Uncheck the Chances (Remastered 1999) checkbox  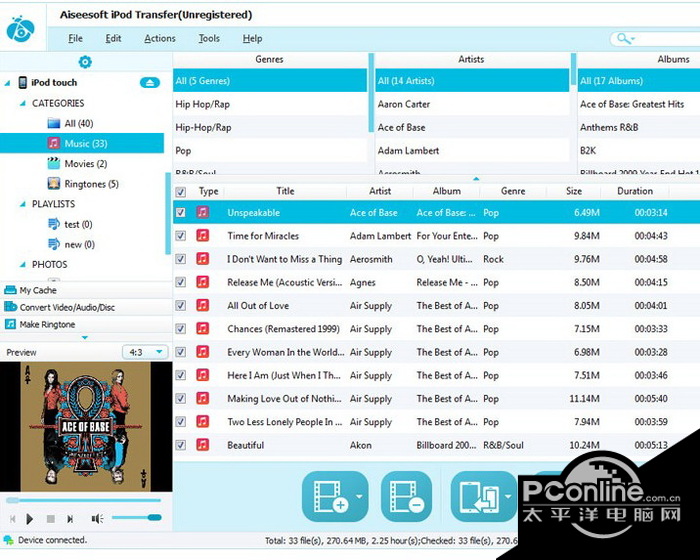click(180, 329)
